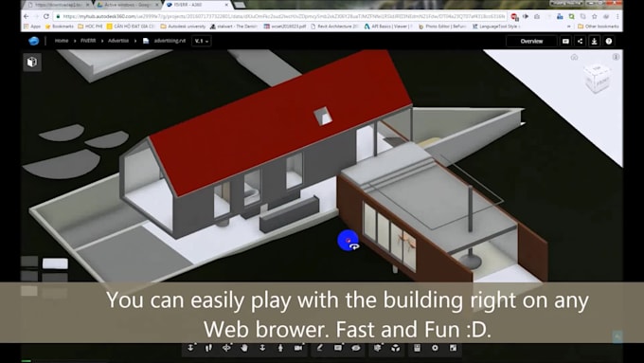
Task: Click the viewer Home view icon
Action: click(x=574, y=57)
